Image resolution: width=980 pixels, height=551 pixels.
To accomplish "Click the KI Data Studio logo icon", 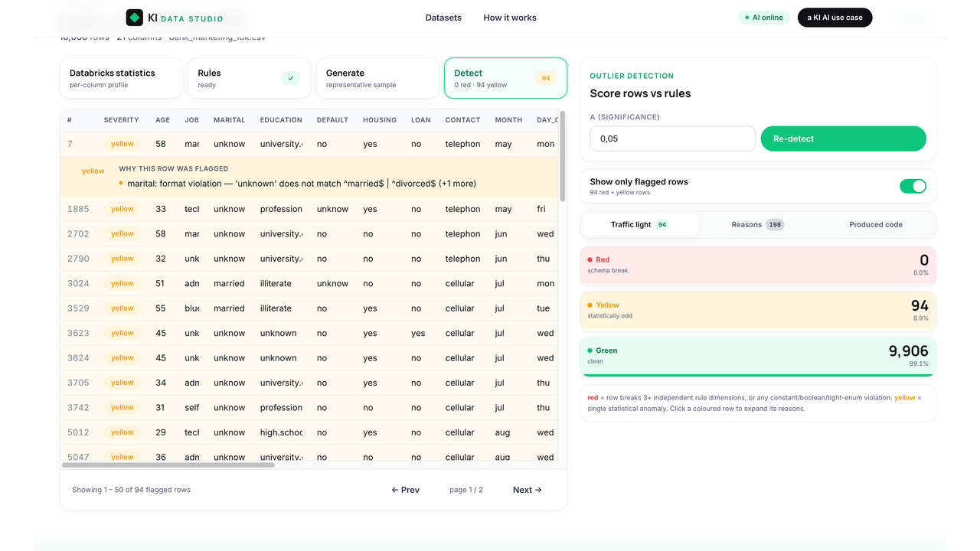I will [x=135, y=18].
